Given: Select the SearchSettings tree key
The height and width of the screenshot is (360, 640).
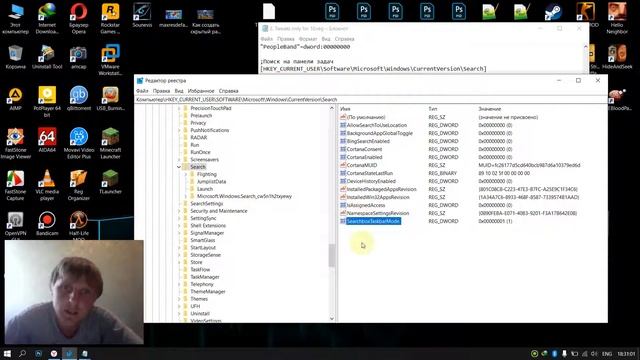Looking at the screenshot, I should (207, 204).
